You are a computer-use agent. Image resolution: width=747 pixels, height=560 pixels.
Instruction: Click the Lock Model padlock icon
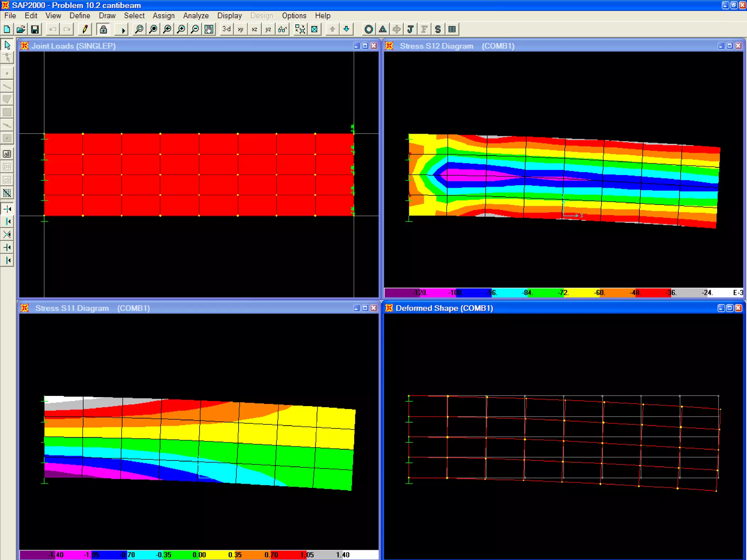pos(104,29)
